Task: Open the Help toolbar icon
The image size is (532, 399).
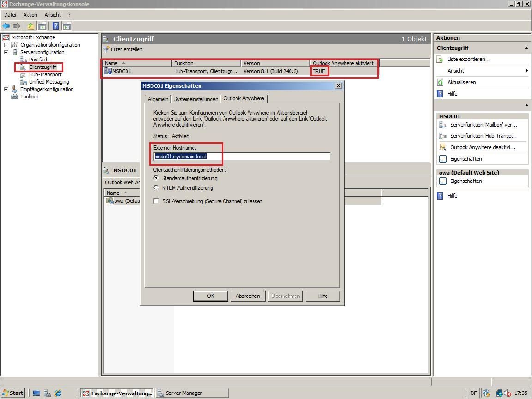Action: pos(55,26)
